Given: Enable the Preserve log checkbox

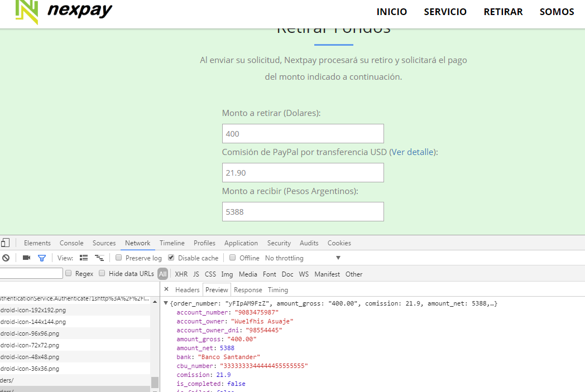Looking at the screenshot, I should click(119, 258).
